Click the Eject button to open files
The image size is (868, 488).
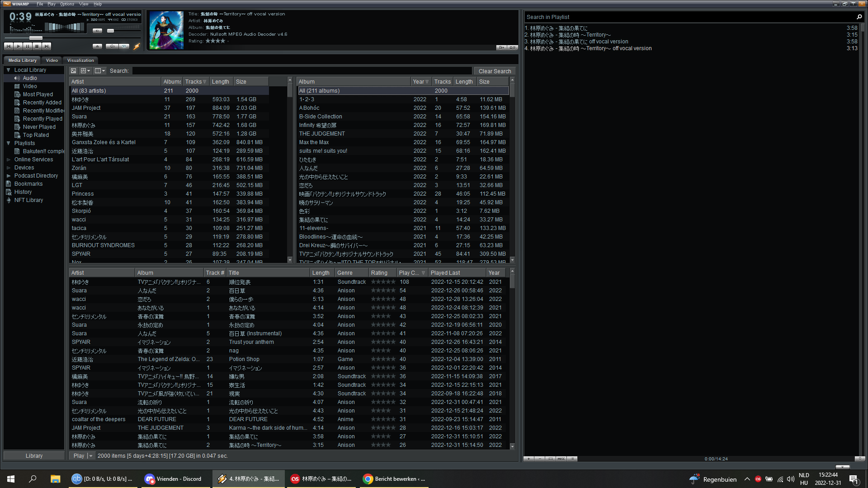(97, 46)
